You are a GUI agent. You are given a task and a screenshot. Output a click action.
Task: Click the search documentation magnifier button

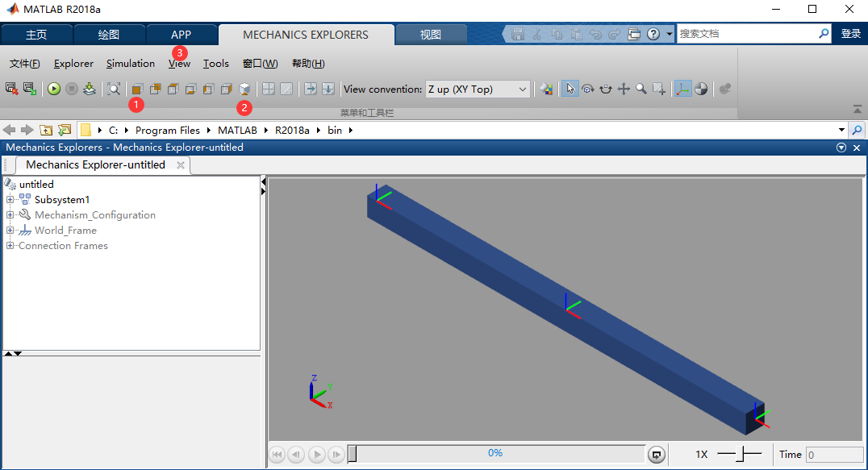824,34
